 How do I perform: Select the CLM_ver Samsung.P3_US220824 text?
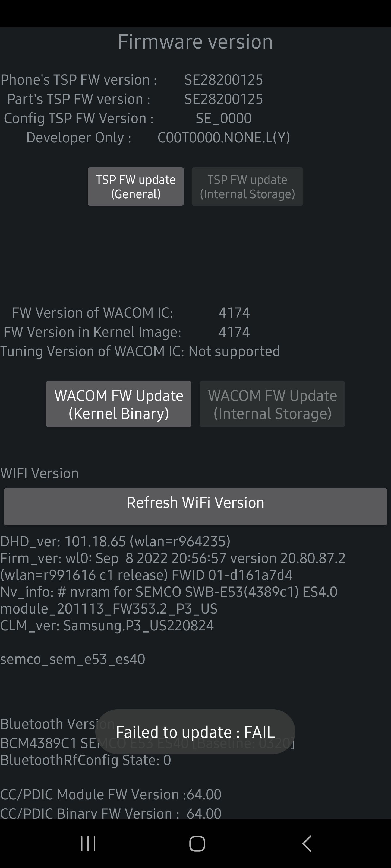[x=107, y=625]
